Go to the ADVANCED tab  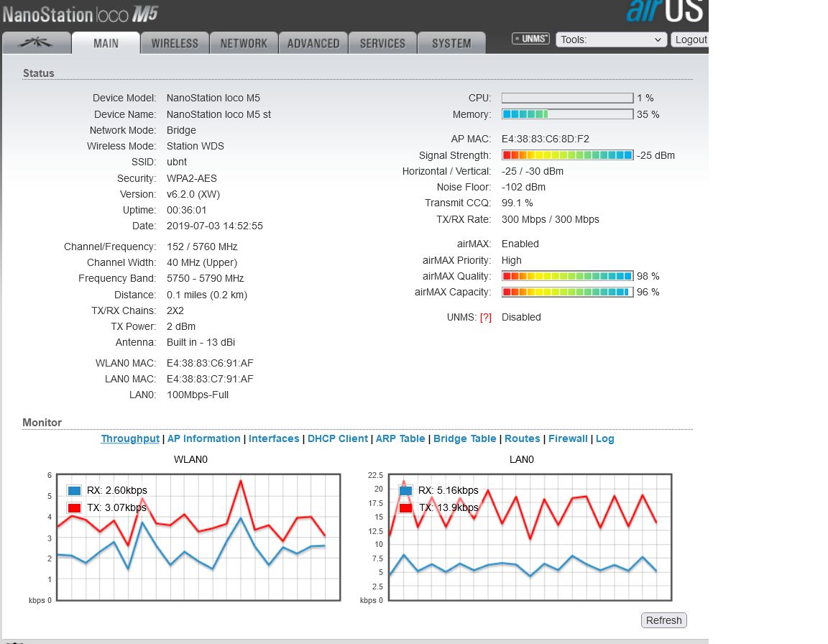(313, 43)
